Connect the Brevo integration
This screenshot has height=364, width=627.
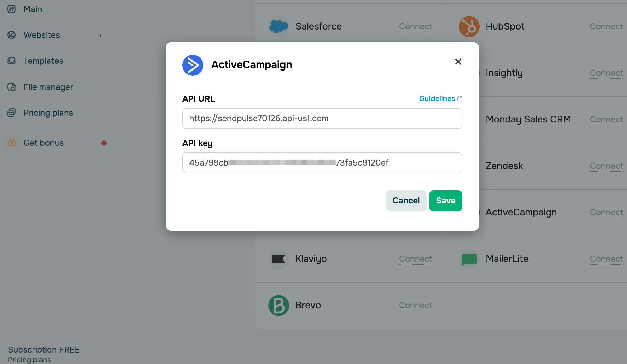click(x=415, y=305)
